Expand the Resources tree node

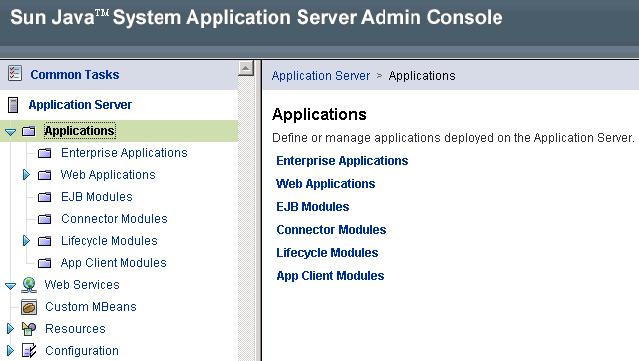[10, 328]
